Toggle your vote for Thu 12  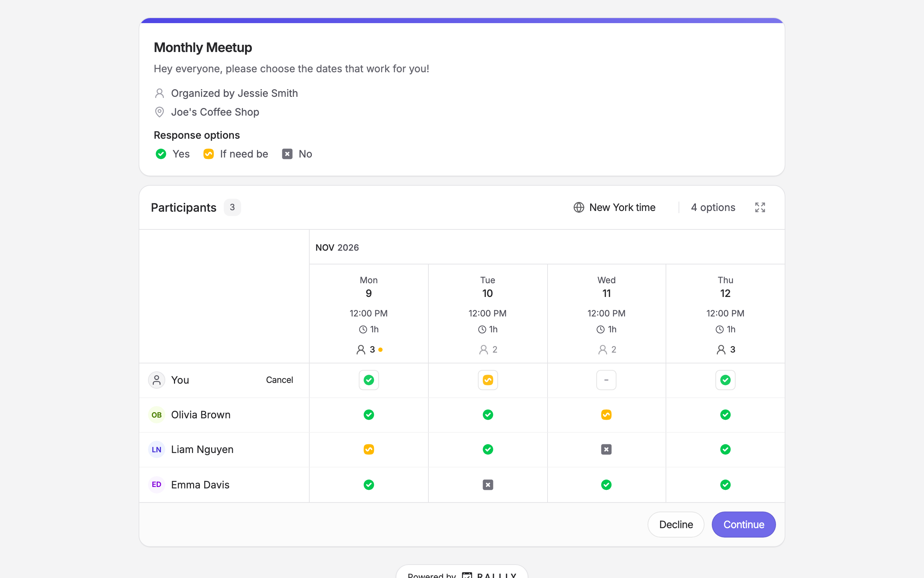click(x=725, y=380)
